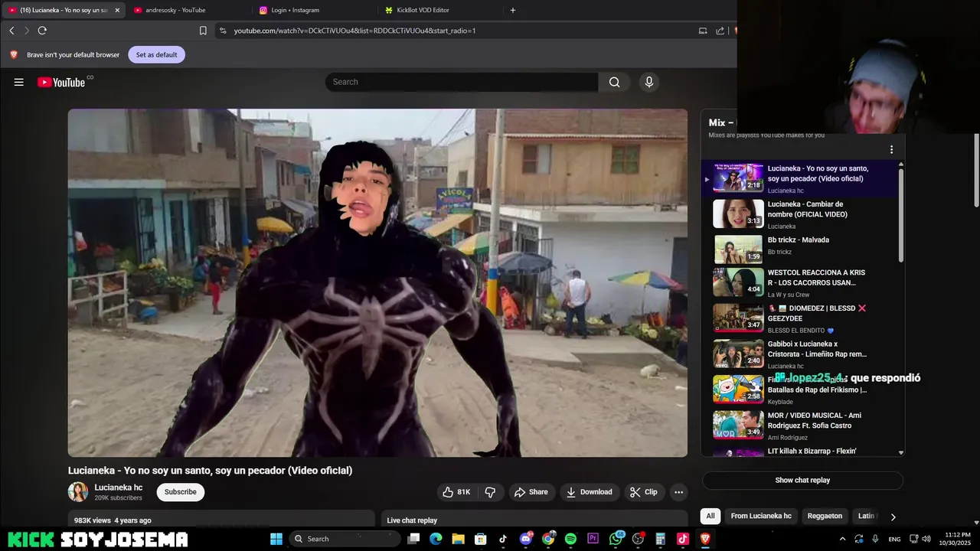980x551 pixels.
Task: Switch to KickBot VOD Editor tab
Action: coord(423,10)
